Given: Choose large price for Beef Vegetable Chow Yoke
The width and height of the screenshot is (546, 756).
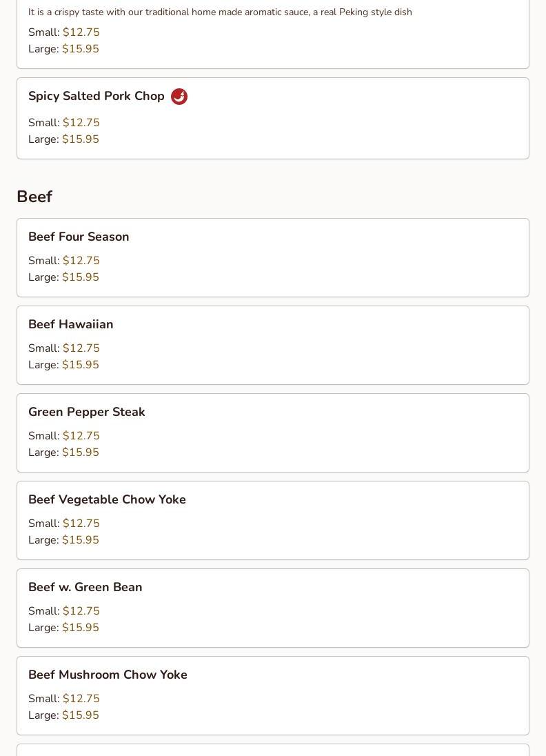Looking at the screenshot, I should pos(81,540).
